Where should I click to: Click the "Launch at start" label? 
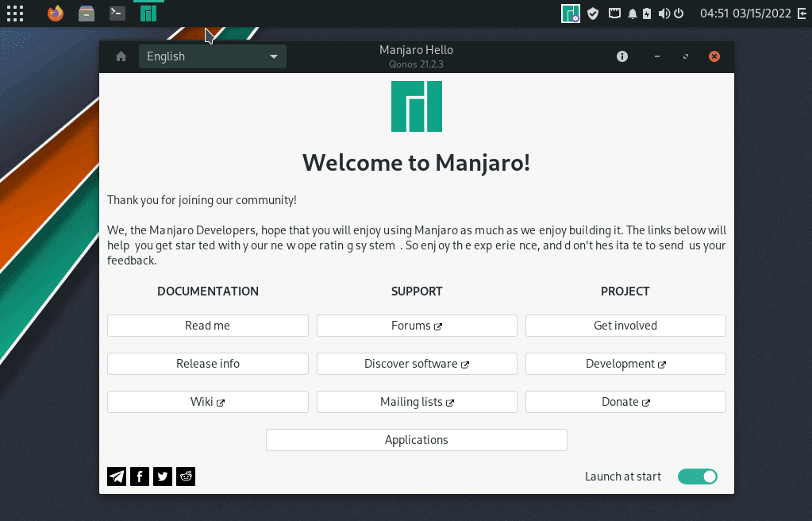[x=623, y=477]
